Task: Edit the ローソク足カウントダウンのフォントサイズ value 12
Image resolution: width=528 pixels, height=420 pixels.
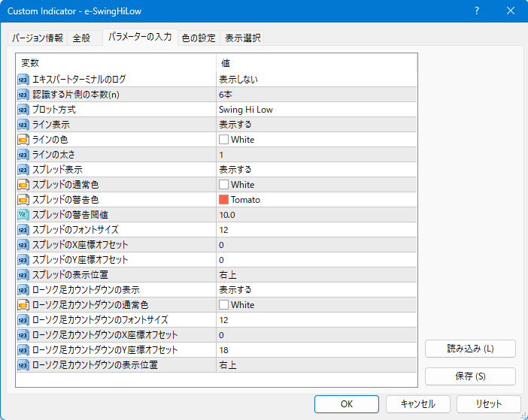Action: (x=316, y=320)
